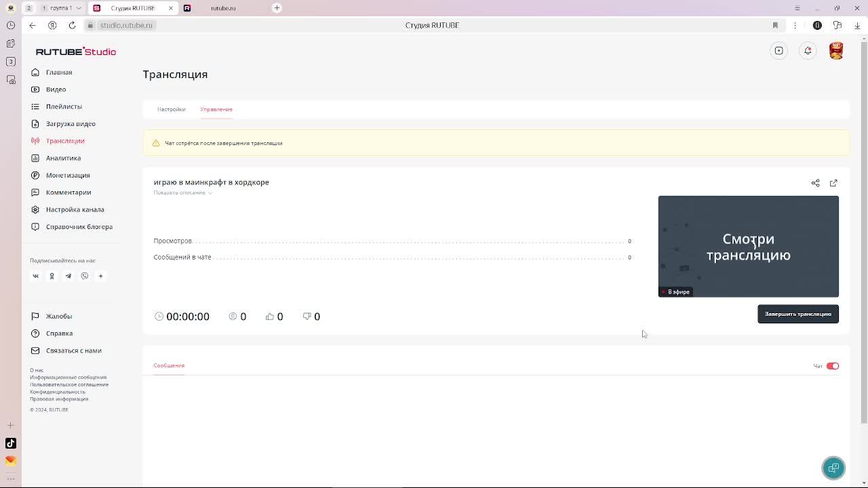Click the Просмотров statistic row
This screenshot has width=868, height=488.
coord(392,241)
